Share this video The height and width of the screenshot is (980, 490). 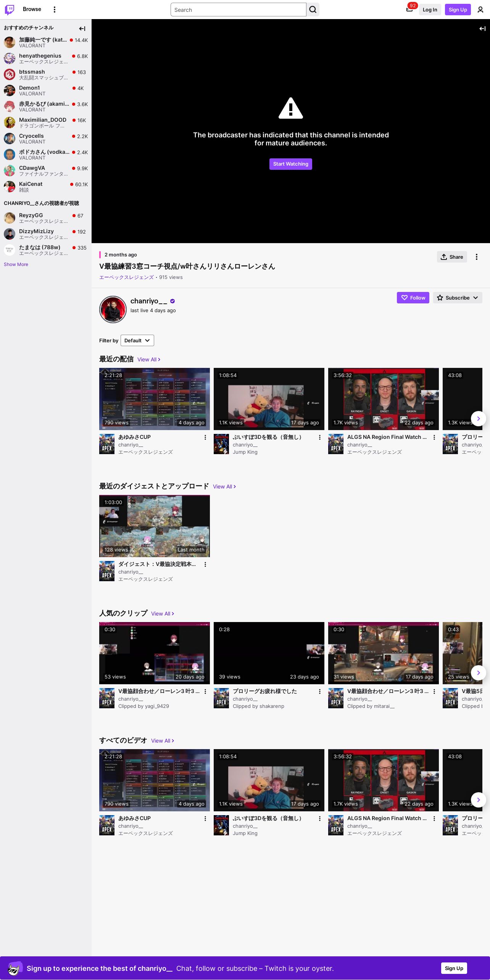tap(452, 257)
